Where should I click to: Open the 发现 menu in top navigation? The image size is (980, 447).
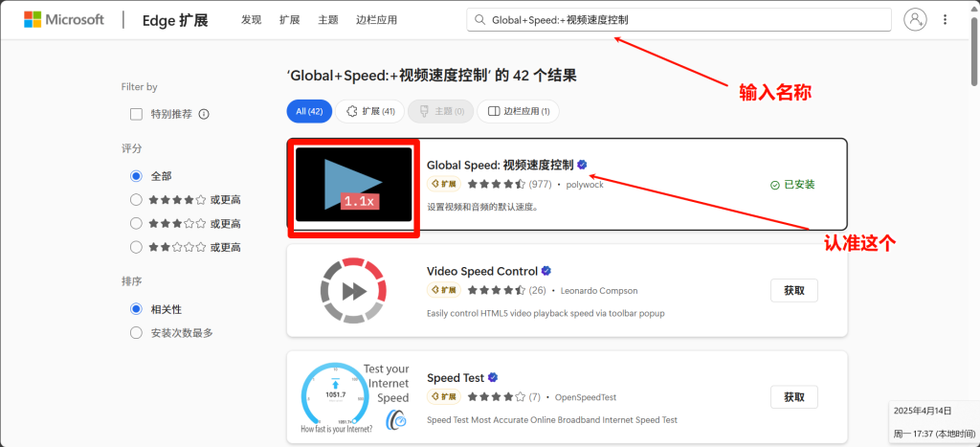click(252, 19)
